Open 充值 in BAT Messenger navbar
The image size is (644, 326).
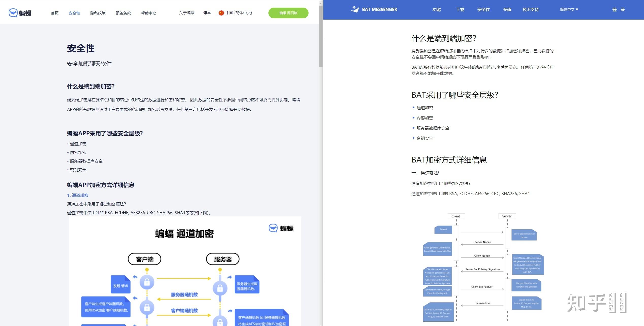(507, 9)
